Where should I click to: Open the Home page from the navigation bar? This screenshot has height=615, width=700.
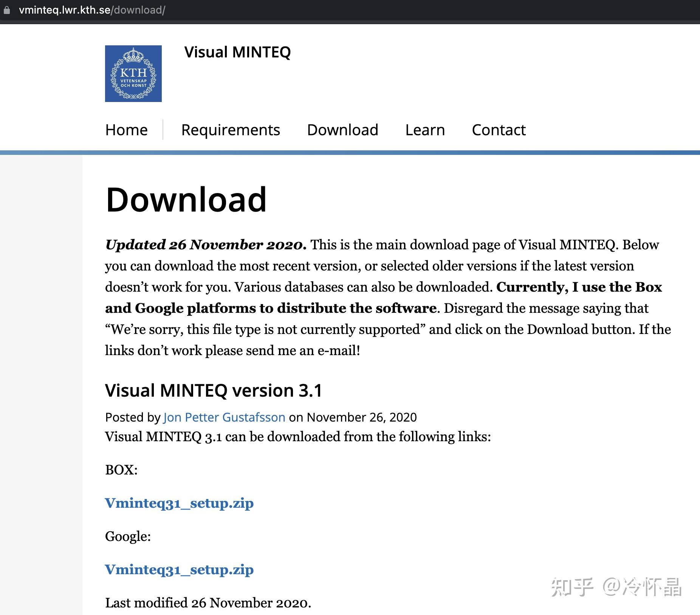pyautogui.click(x=126, y=130)
